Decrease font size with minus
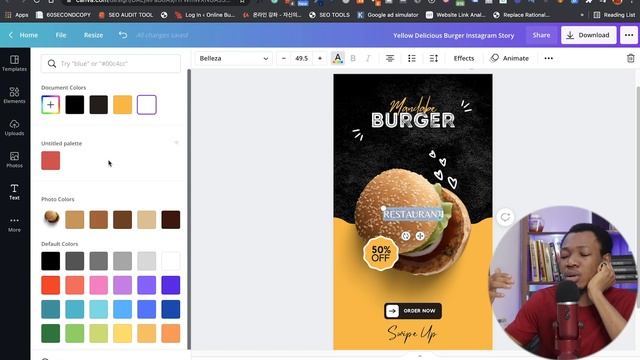The width and height of the screenshot is (640, 360). 284,58
